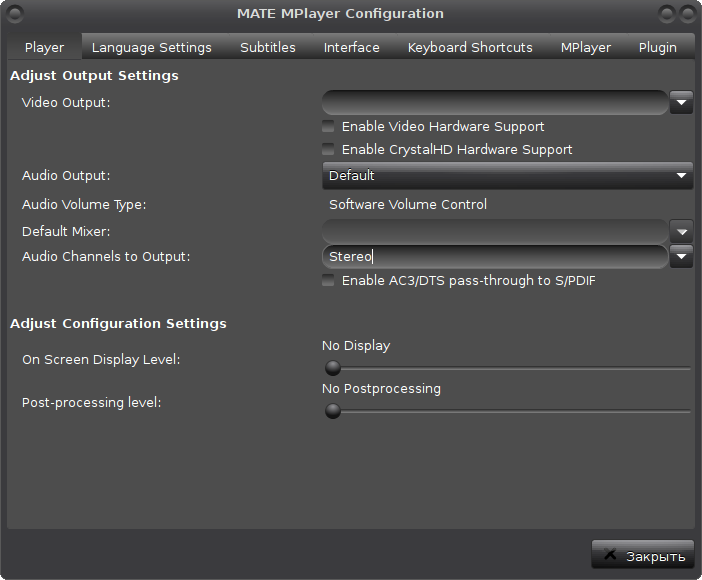Open the Keyboard Shortcuts tab

[470, 47]
